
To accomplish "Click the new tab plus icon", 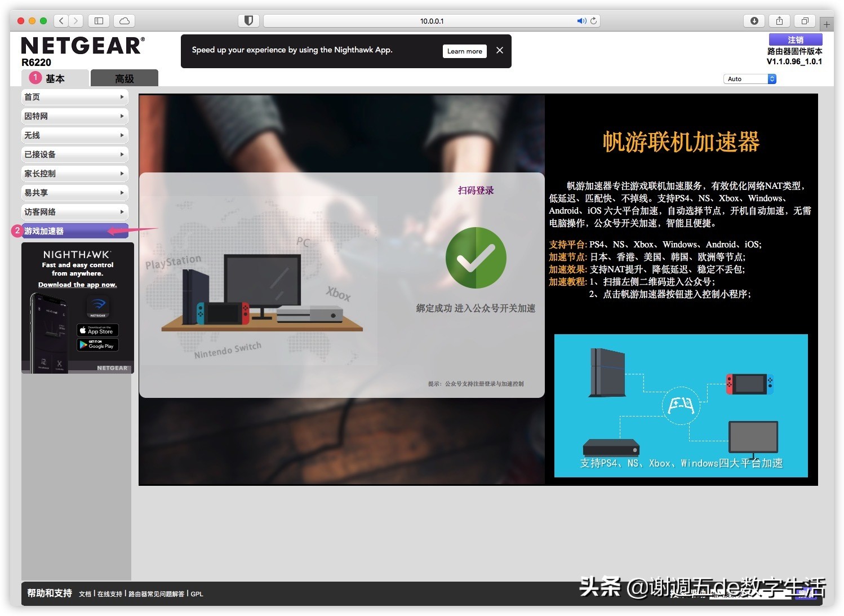I will pyautogui.click(x=827, y=23).
